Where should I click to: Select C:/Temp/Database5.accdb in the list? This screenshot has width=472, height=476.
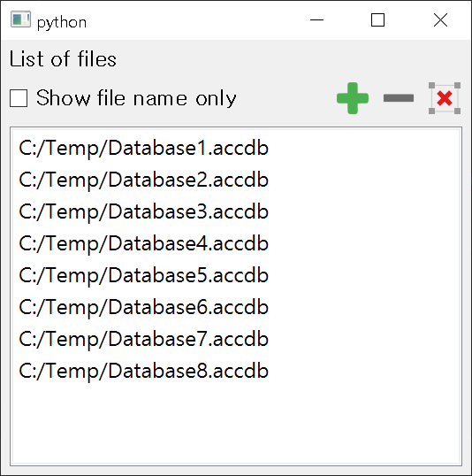[236, 275]
